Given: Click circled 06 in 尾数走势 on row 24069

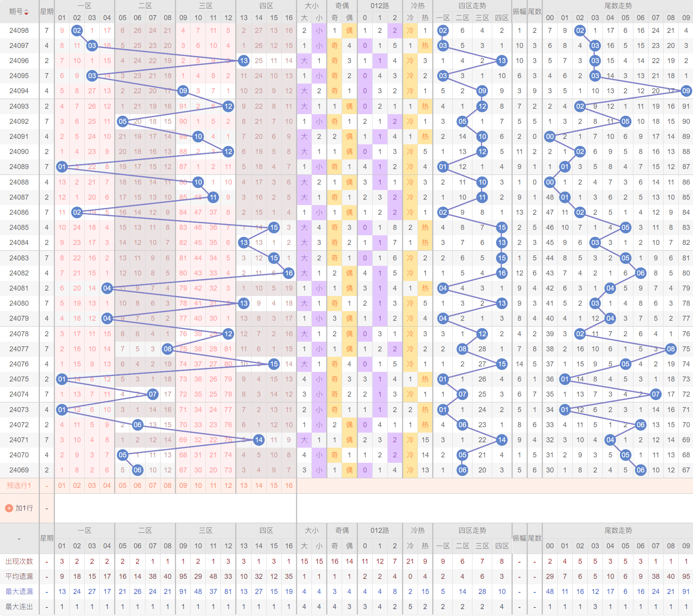Looking at the screenshot, I should [640, 470].
